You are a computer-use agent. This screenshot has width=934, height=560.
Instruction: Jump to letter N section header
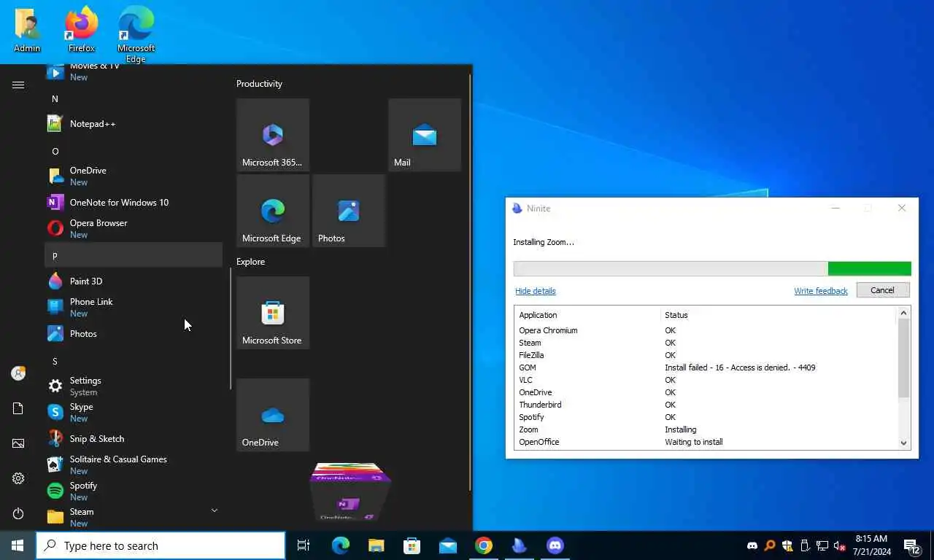coord(134,98)
